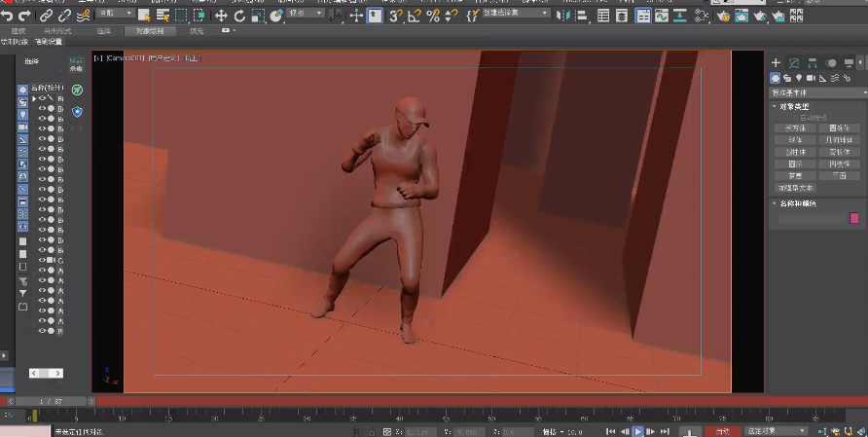The height and width of the screenshot is (437, 868).
Task: Select Cameras category in Create panel
Action: [x=811, y=78]
